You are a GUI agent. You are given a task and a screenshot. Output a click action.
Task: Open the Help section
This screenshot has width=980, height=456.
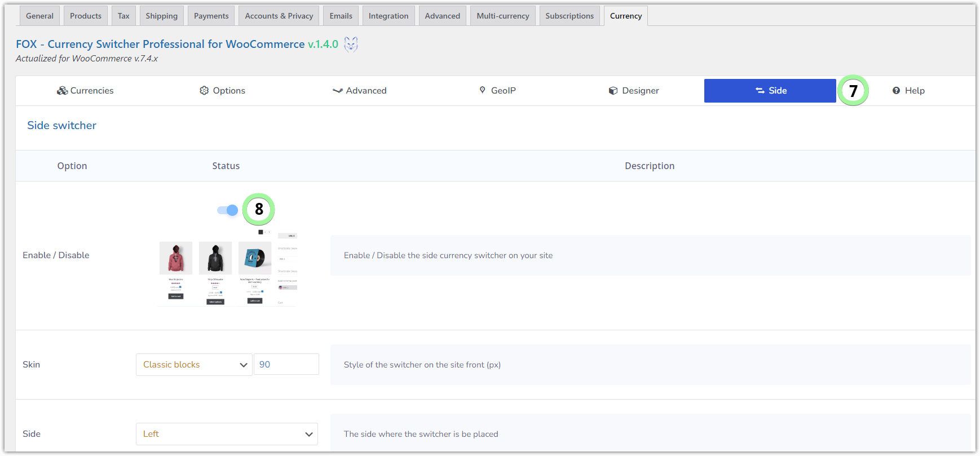908,91
